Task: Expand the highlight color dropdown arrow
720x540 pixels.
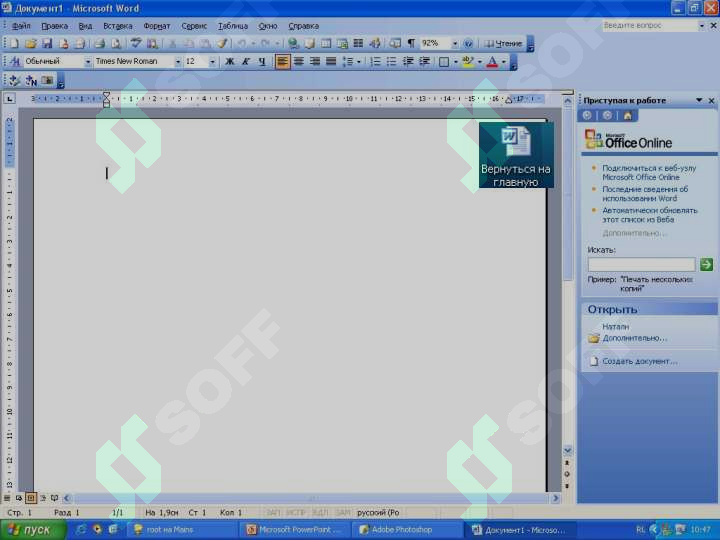Action: (x=480, y=62)
